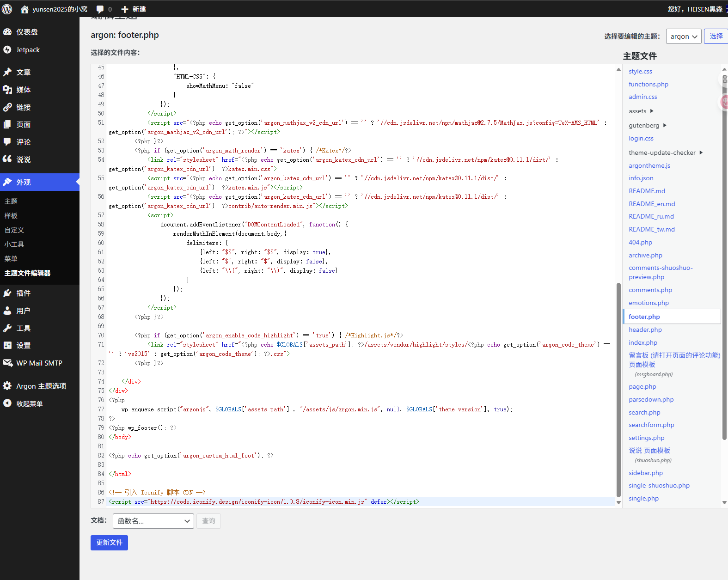Open the 函数名 documentation dropdown
Viewport: 728px width, 580px height.
point(153,521)
